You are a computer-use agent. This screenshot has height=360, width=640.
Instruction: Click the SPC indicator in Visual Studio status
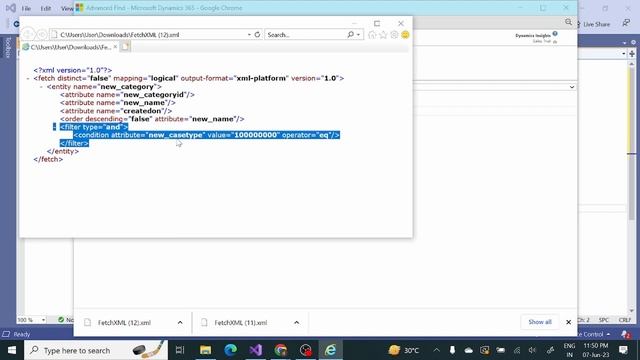[x=604, y=320]
